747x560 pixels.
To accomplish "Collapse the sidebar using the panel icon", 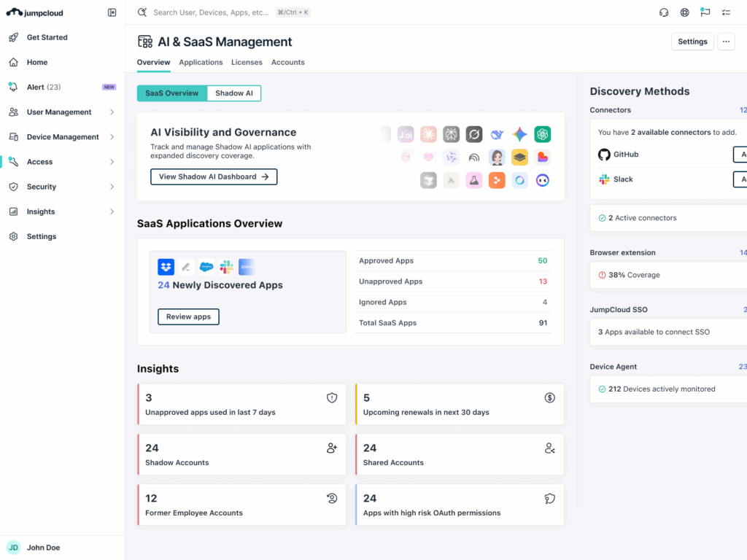I will pos(112,12).
